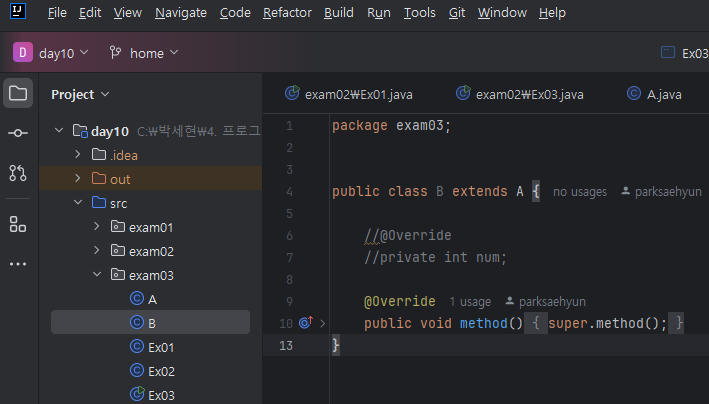Screen dimensions: 709x404
Task: Select class A in the project tree
Action: pos(150,299)
